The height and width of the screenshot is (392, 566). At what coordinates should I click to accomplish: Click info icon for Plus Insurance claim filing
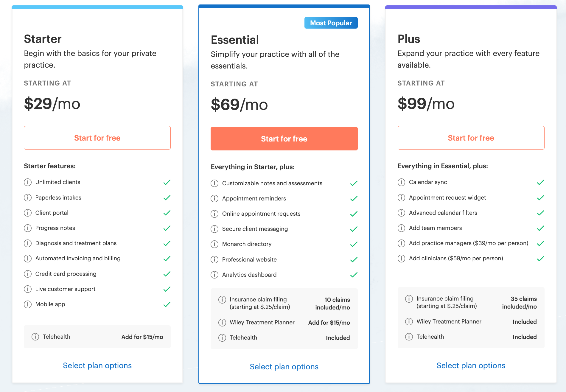click(409, 298)
